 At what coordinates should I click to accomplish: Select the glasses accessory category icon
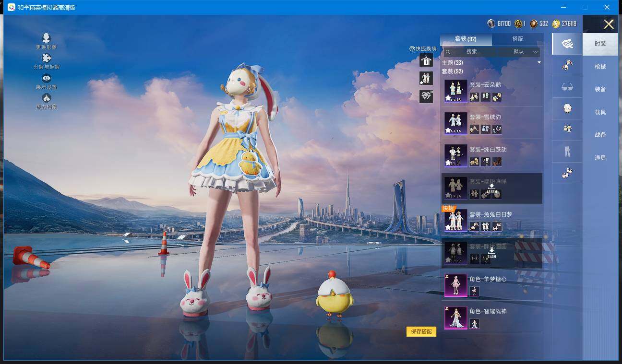[x=567, y=87]
